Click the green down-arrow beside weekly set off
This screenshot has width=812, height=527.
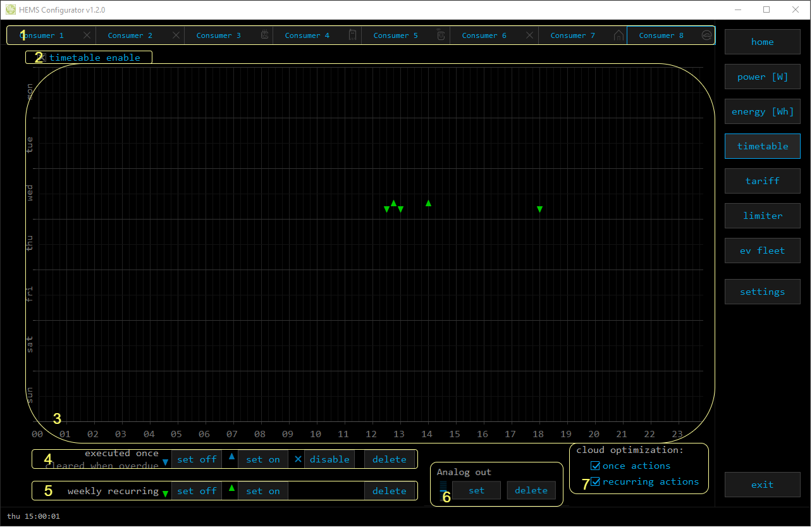coord(166,493)
